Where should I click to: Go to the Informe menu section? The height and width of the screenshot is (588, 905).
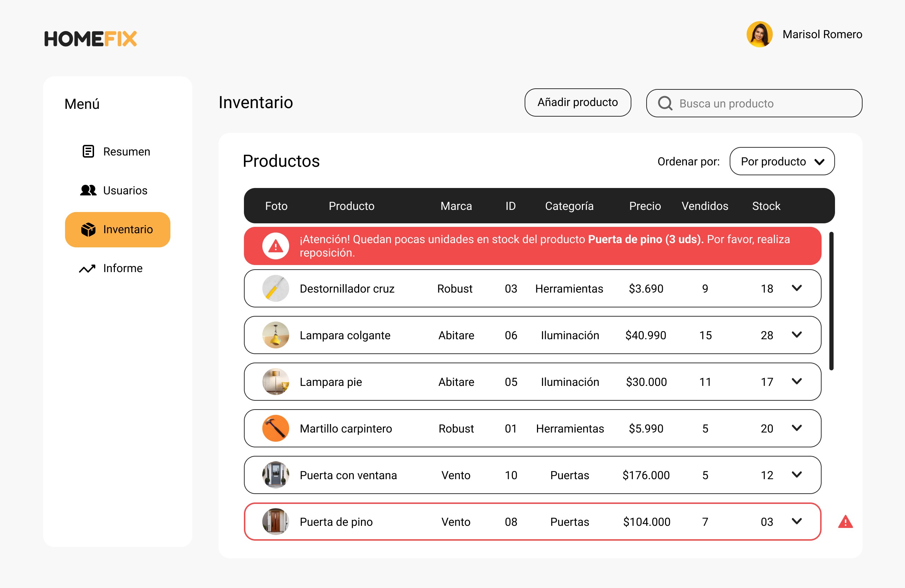pos(122,268)
